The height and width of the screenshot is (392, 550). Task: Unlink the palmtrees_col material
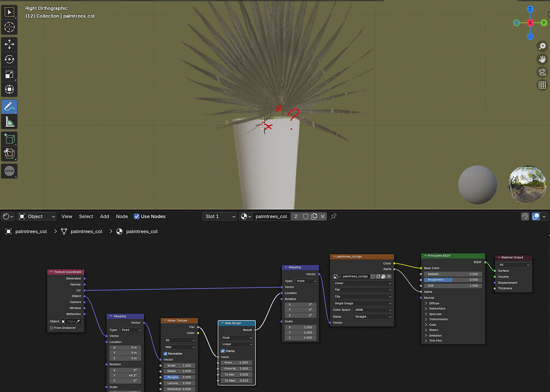click(x=323, y=216)
